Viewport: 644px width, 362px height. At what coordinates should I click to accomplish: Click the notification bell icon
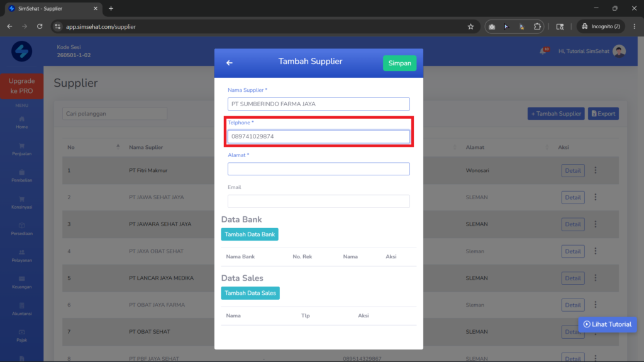coord(544,51)
